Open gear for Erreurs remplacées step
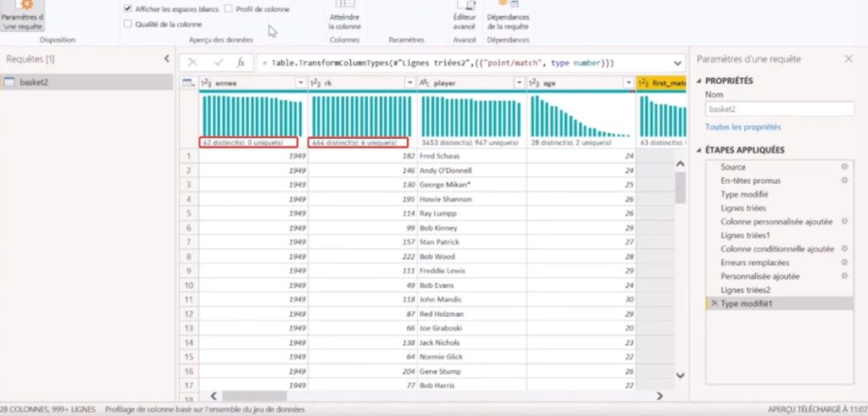This screenshot has height=416, width=868. pyautogui.click(x=844, y=262)
